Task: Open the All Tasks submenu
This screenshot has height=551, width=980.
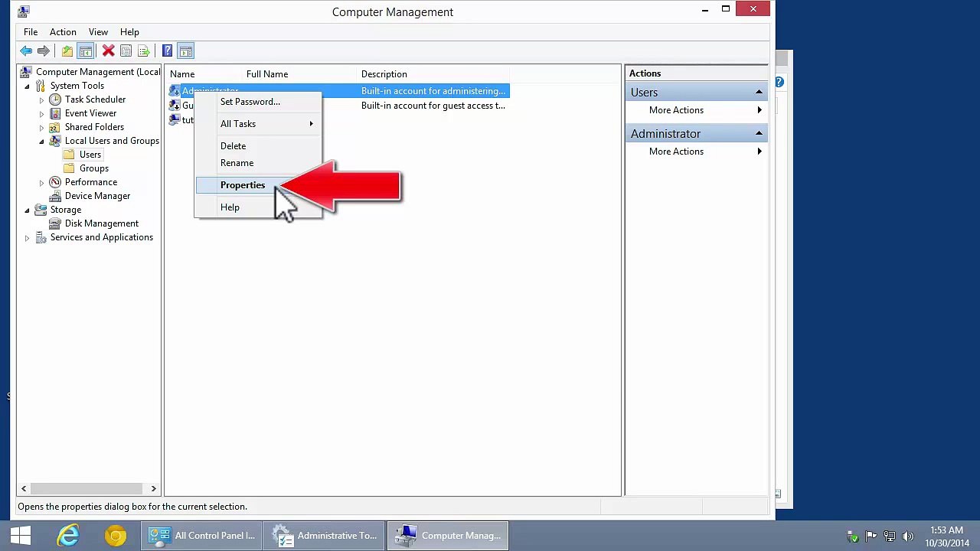Action: tap(259, 124)
